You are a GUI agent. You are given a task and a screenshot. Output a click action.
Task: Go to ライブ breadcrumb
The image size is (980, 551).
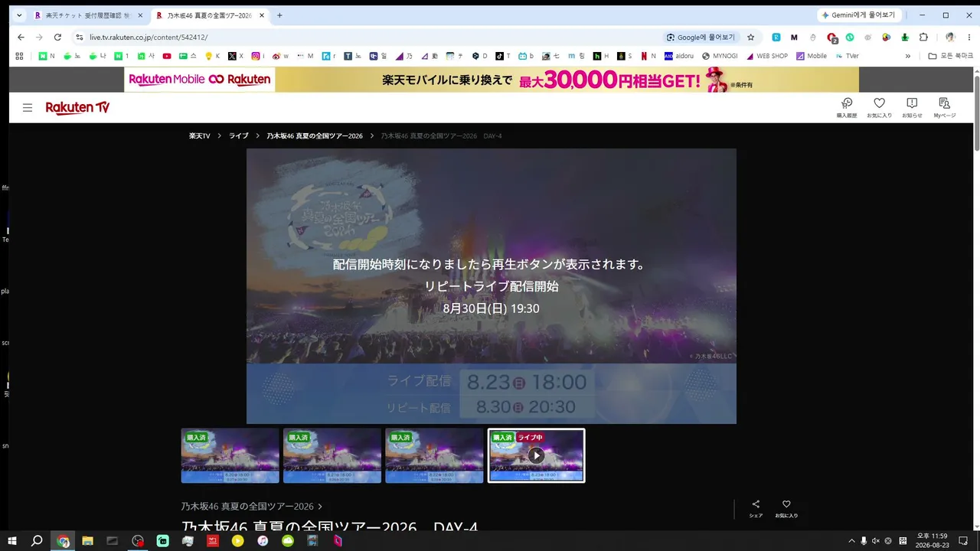pyautogui.click(x=239, y=135)
